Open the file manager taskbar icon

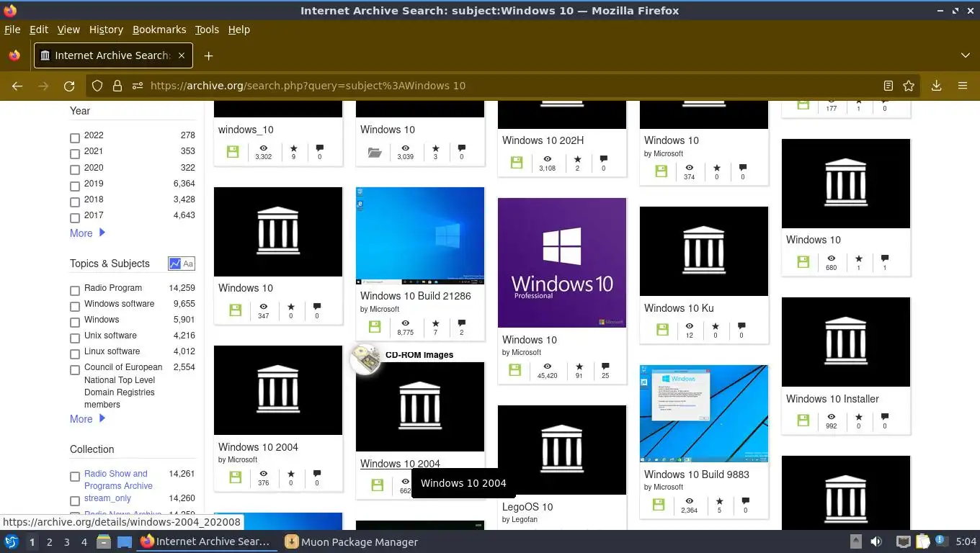103,541
